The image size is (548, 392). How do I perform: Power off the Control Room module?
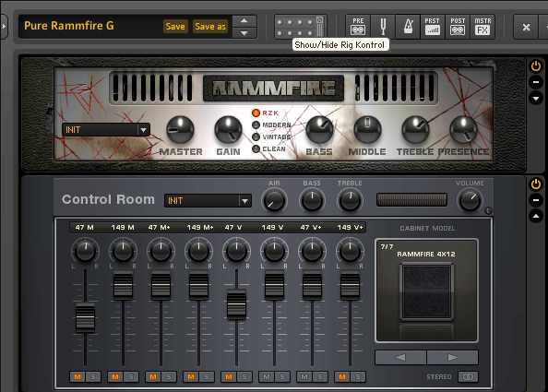(x=536, y=184)
